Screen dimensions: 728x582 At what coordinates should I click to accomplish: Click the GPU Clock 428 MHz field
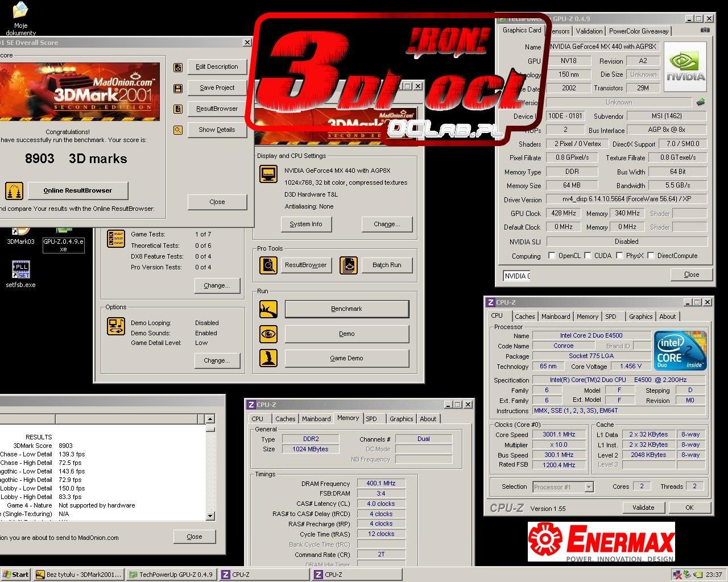click(564, 213)
